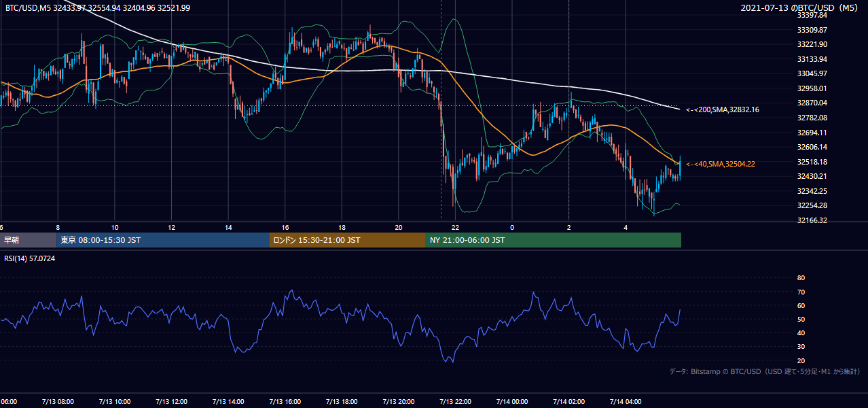Screen dimensions: 868x408
Task: Click price axis value 32166.32
Action: [812, 220]
